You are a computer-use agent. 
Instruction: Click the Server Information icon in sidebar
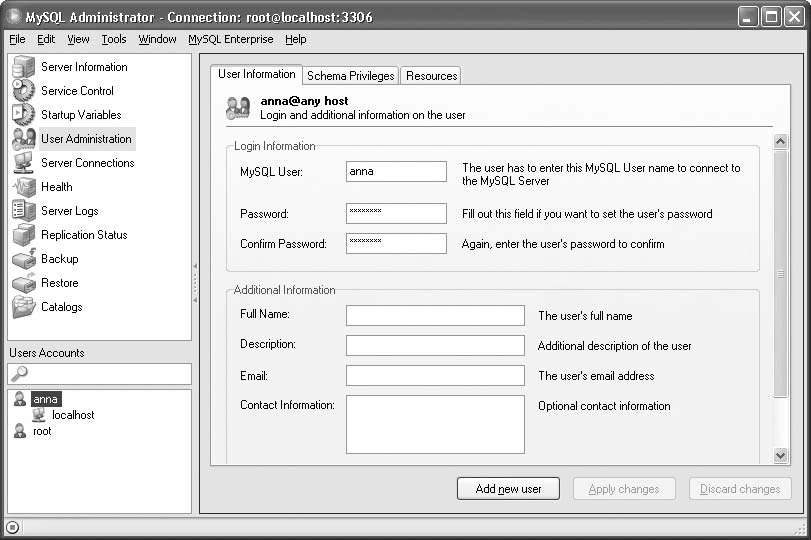(x=23, y=67)
